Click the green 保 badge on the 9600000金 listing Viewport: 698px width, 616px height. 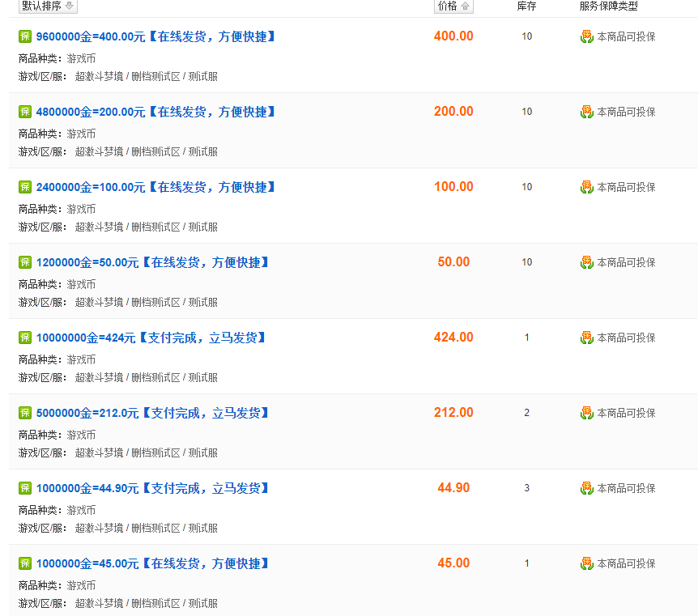pos(25,36)
